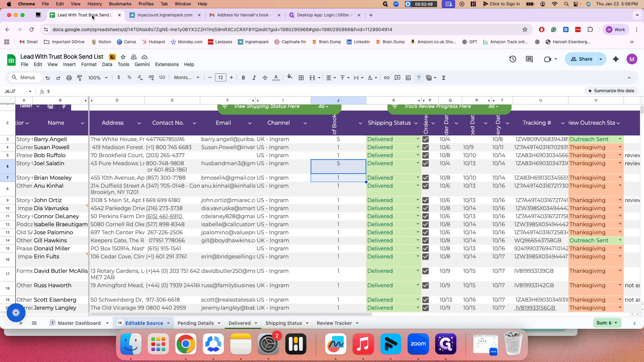The height and width of the screenshot is (362, 644).
Task: Apply italic formatting
Action: [x=254, y=78]
